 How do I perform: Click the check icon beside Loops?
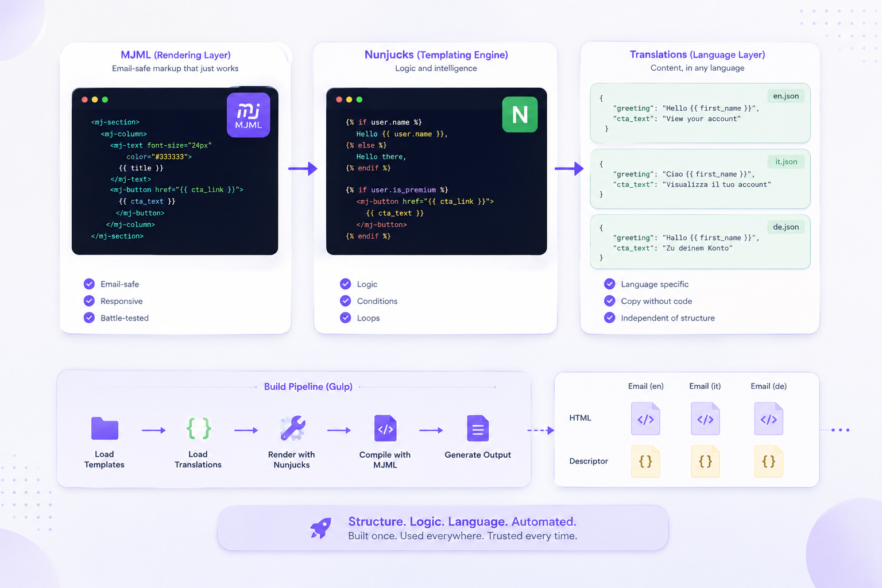point(345,318)
